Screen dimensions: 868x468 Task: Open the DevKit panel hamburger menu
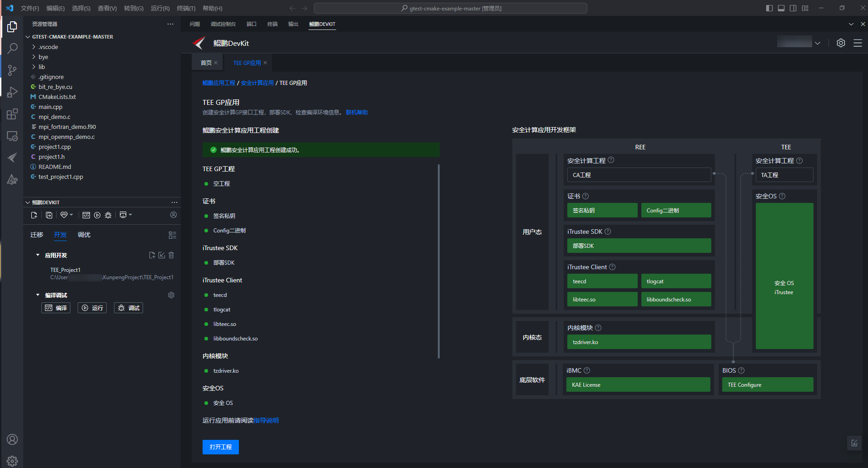click(x=858, y=43)
